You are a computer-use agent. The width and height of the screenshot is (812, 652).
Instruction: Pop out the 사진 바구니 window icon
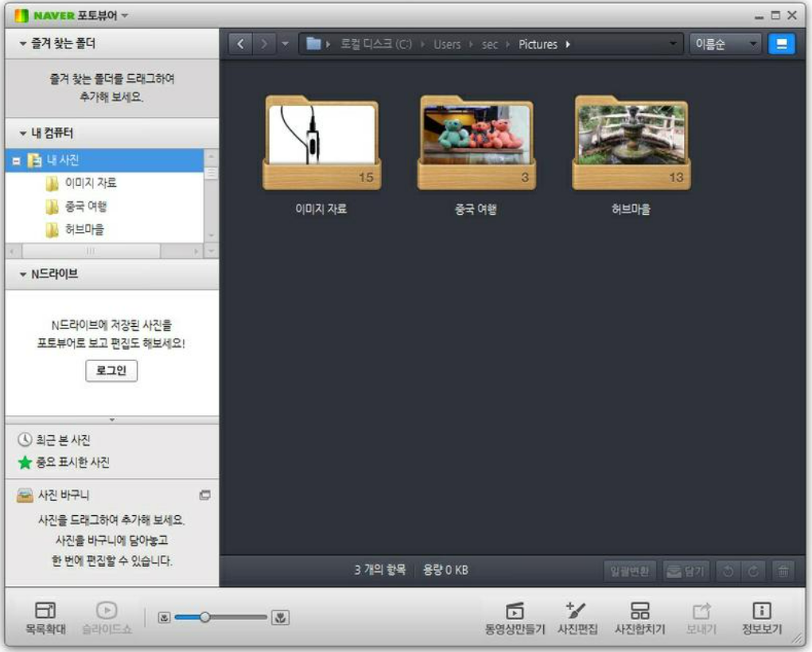coord(205,495)
